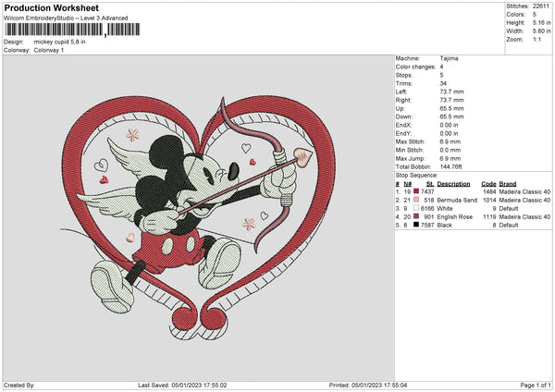Click the English Rose color swatch
The width and height of the screenshot is (555, 392).
[416, 216]
